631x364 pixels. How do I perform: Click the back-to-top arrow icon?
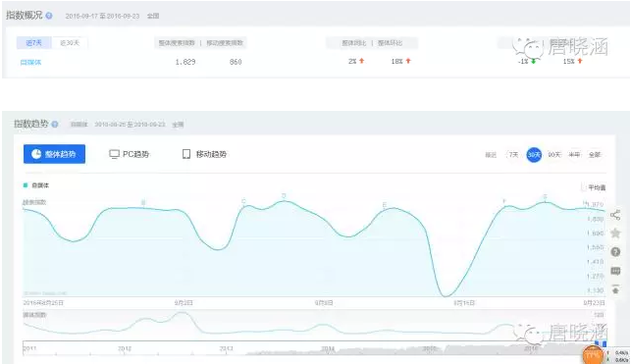(615, 289)
